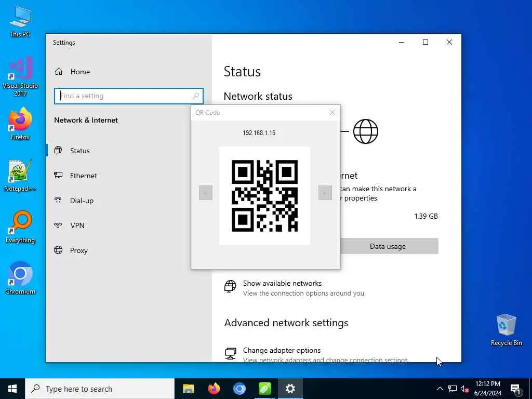This screenshot has height=399, width=532.
Task: Show hidden tray icons chevron
Action: coord(440,389)
